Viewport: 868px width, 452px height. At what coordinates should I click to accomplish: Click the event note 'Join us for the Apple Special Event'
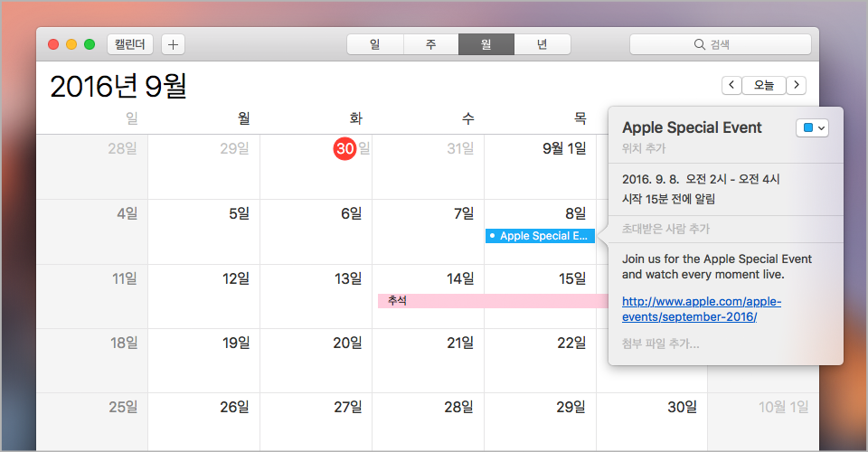(x=717, y=267)
